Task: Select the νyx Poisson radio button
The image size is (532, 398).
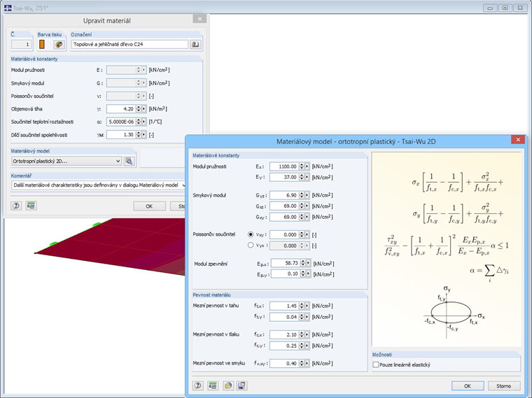Action: pyautogui.click(x=251, y=245)
